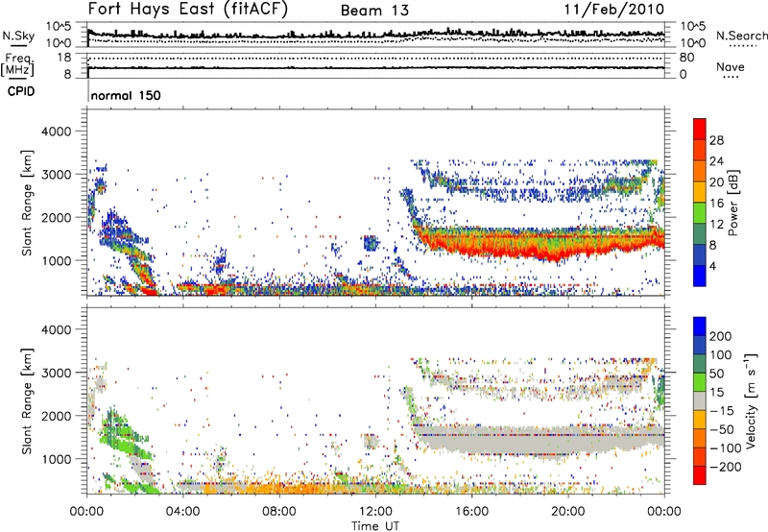Select the 'normal 150' CPID text
This screenshot has width=768, height=532.
(x=126, y=95)
